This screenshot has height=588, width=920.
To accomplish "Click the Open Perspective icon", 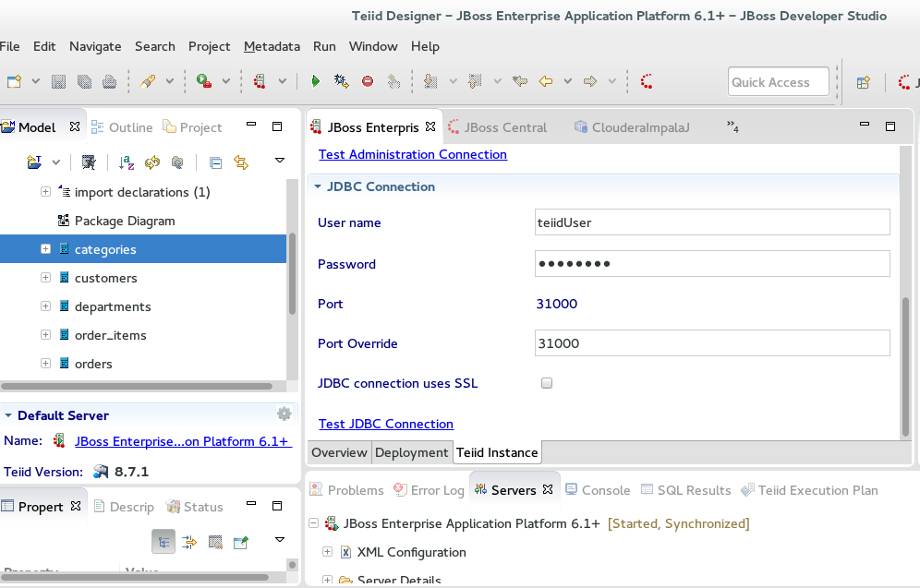I will [x=863, y=83].
